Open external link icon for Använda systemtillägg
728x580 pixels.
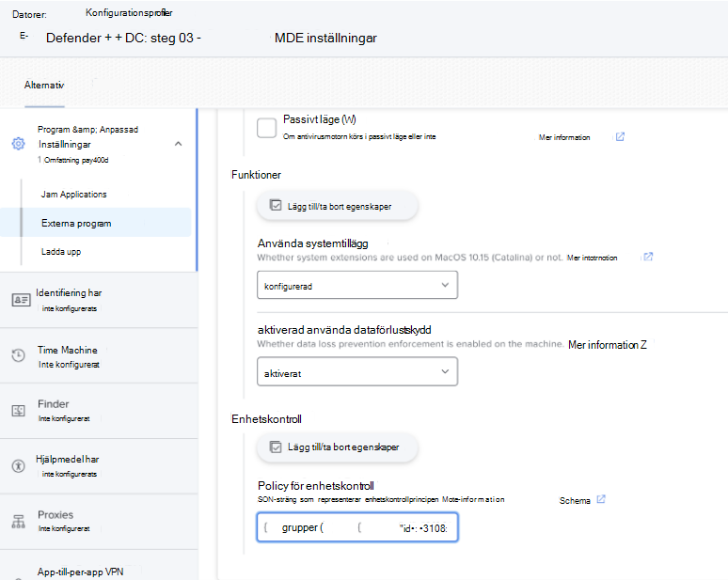[x=648, y=257]
